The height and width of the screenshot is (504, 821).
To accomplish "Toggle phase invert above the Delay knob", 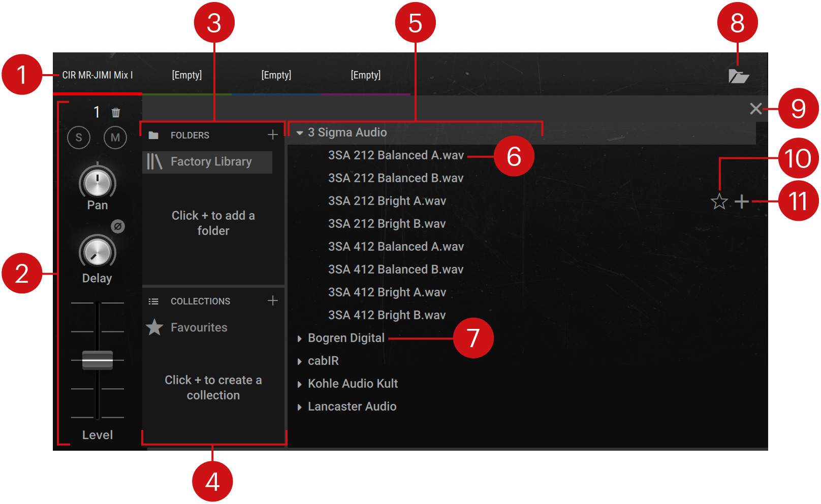I will pos(118,227).
